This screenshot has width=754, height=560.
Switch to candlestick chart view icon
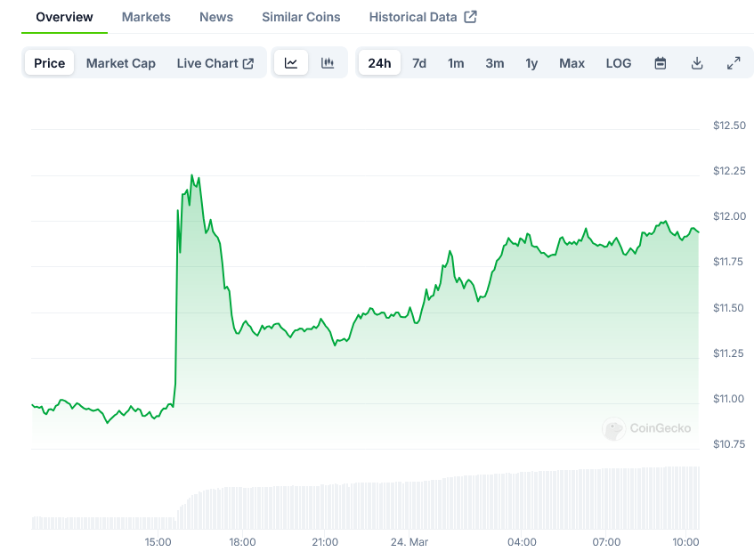coord(328,63)
